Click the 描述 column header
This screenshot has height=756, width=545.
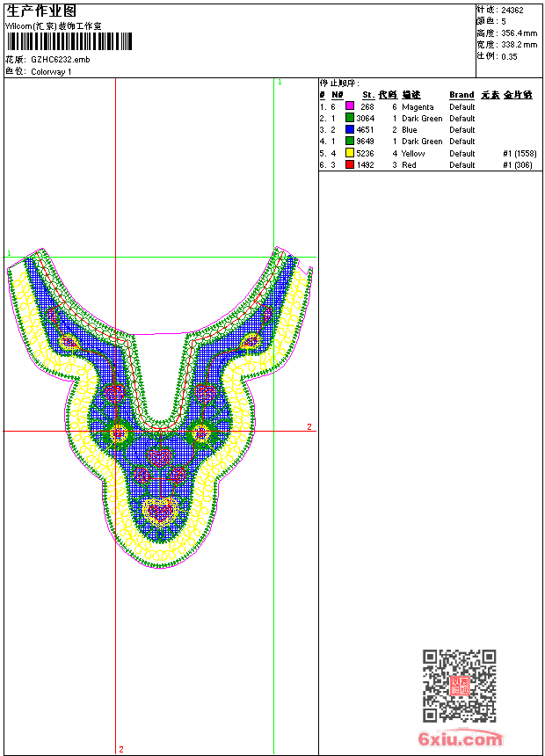click(411, 95)
